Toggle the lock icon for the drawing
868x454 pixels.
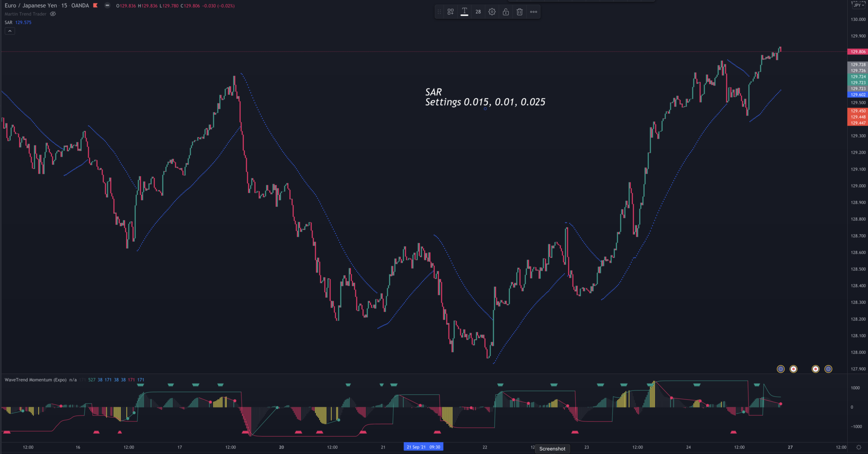[x=506, y=12]
